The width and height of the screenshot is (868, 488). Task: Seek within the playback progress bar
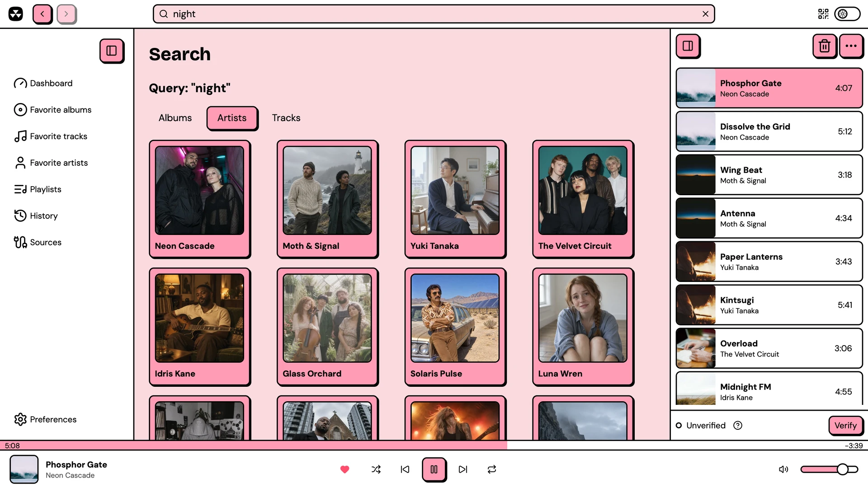(x=434, y=446)
